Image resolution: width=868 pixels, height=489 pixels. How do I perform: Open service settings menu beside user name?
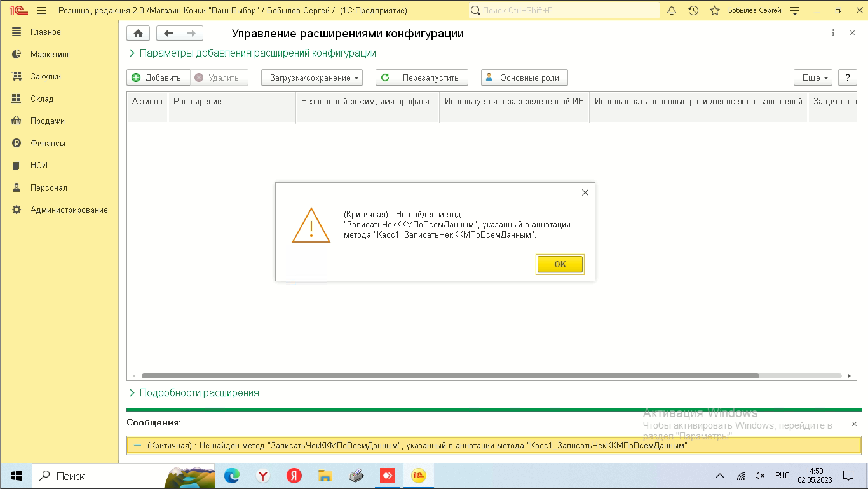pos(794,11)
